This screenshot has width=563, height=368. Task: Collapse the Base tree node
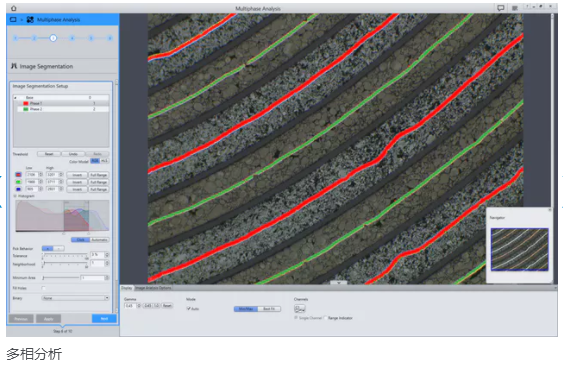(15, 98)
